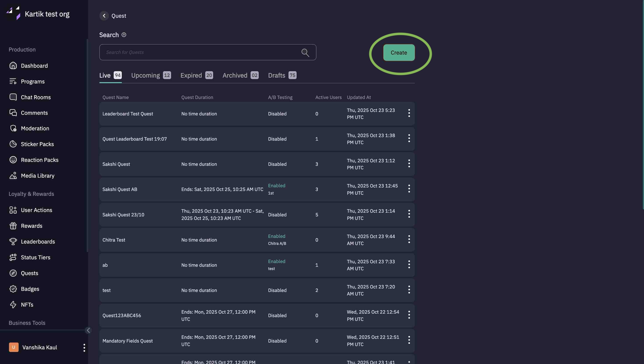644x364 pixels.
Task: Switch to the Drafts tab
Action: coord(282,76)
